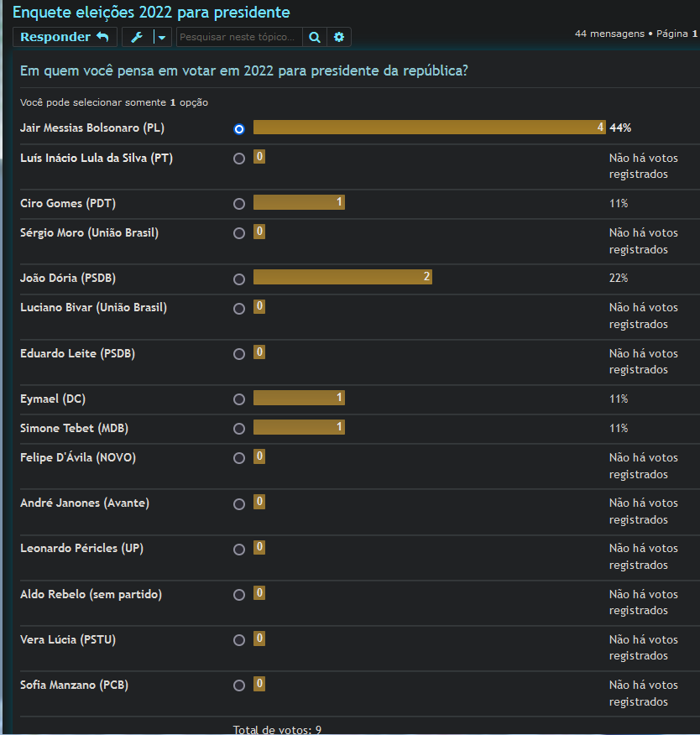Open the poll topic title link

click(x=151, y=13)
